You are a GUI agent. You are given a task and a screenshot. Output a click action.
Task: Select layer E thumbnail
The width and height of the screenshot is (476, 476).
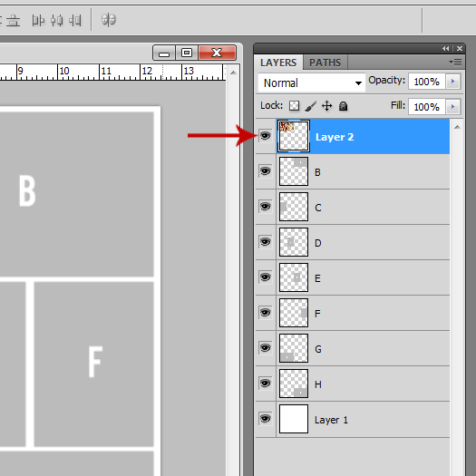tap(294, 277)
